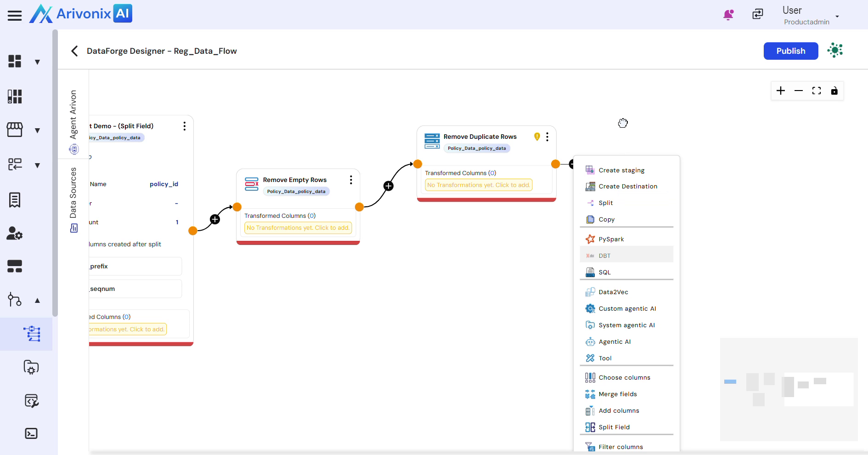Click the zoom in plus icon
Viewport: 868px width, 455px height.
point(781,91)
